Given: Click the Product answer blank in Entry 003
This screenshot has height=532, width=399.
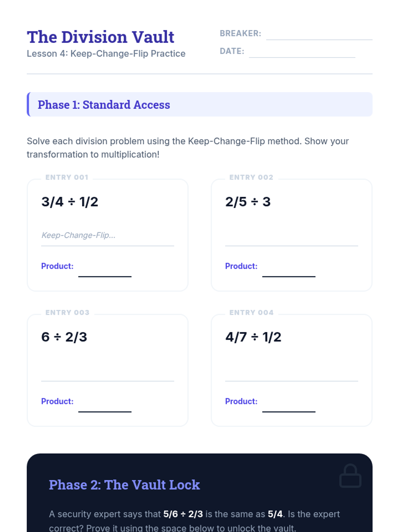Looking at the screenshot, I should point(105,405).
